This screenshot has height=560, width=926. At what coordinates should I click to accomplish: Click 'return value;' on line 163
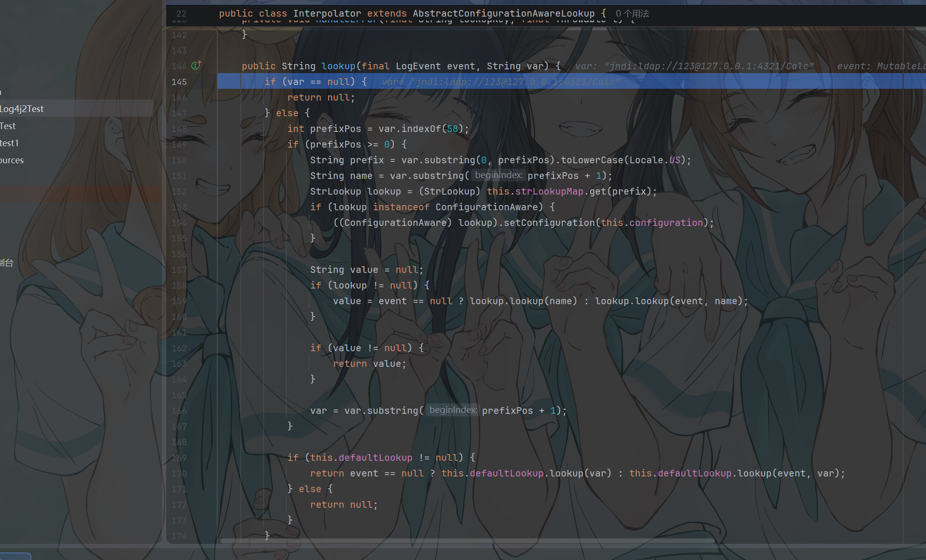[369, 364]
